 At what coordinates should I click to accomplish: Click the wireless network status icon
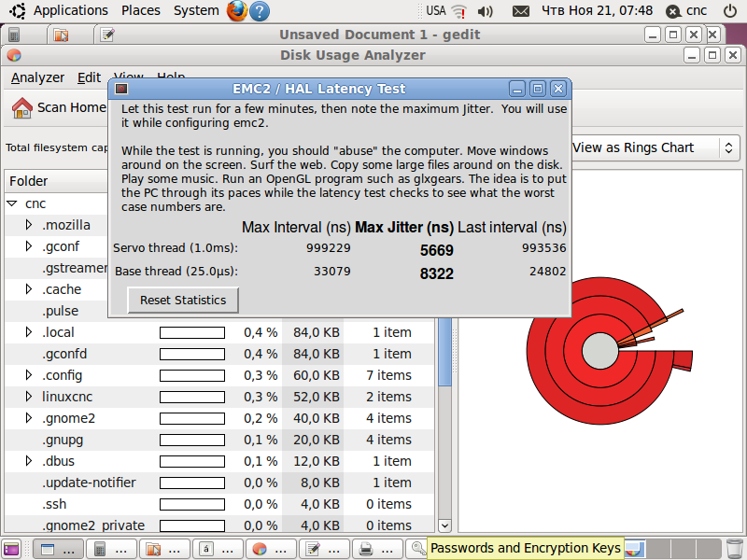point(458,11)
